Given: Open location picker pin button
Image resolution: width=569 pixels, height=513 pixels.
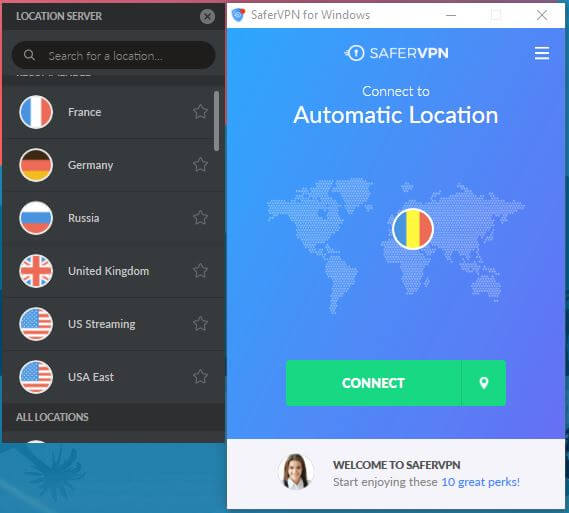Looking at the screenshot, I should (x=484, y=383).
